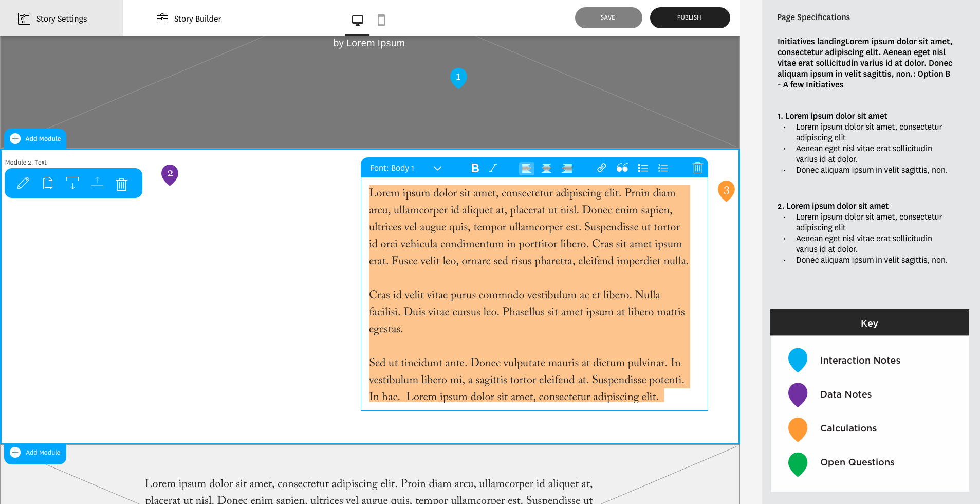
Task: Click the Page Specifications heading
Action: pyautogui.click(x=813, y=17)
